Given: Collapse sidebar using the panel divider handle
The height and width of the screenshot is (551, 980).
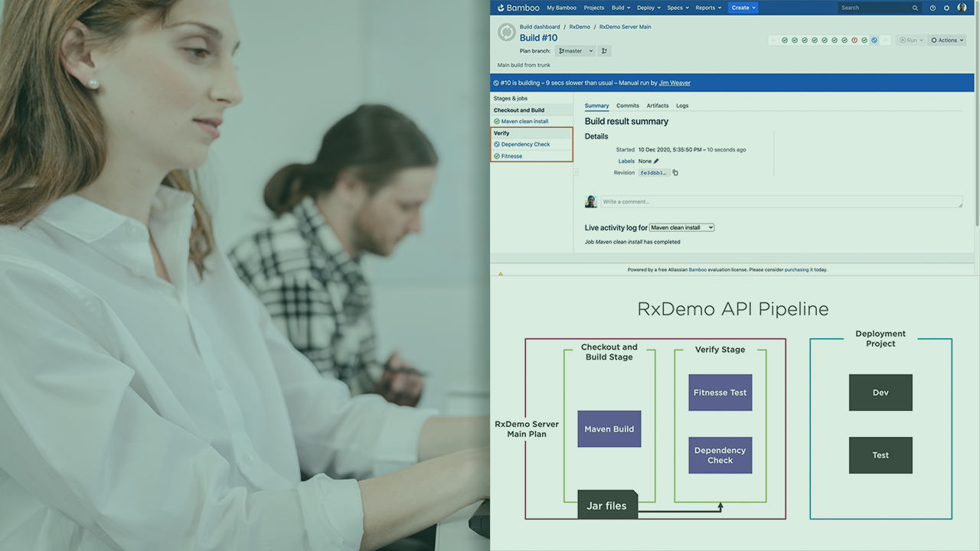Looking at the screenshot, I should click(576, 173).
